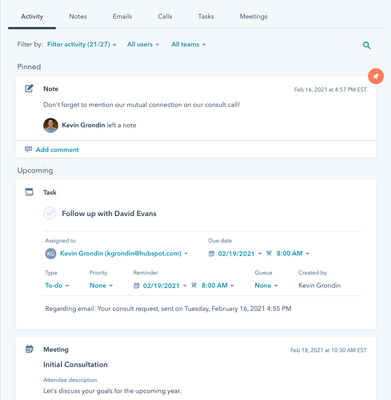Open the activity search magnifier icon

pyautogui.click(x=367, y=45)
